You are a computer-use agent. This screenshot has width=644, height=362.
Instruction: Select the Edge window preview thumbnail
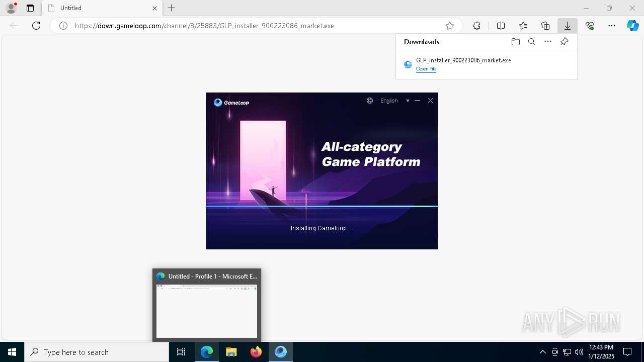(207, 311)
